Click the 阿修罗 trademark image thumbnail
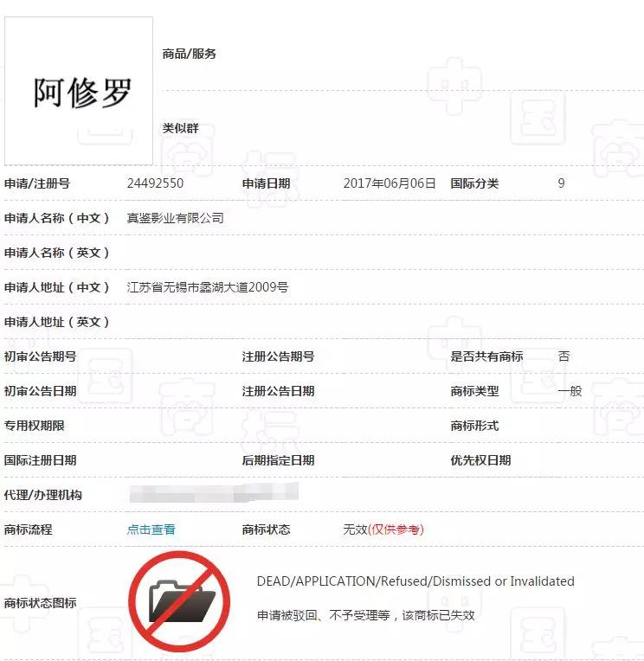The height and width of the screenshot is (661, 644). point(79,91)
